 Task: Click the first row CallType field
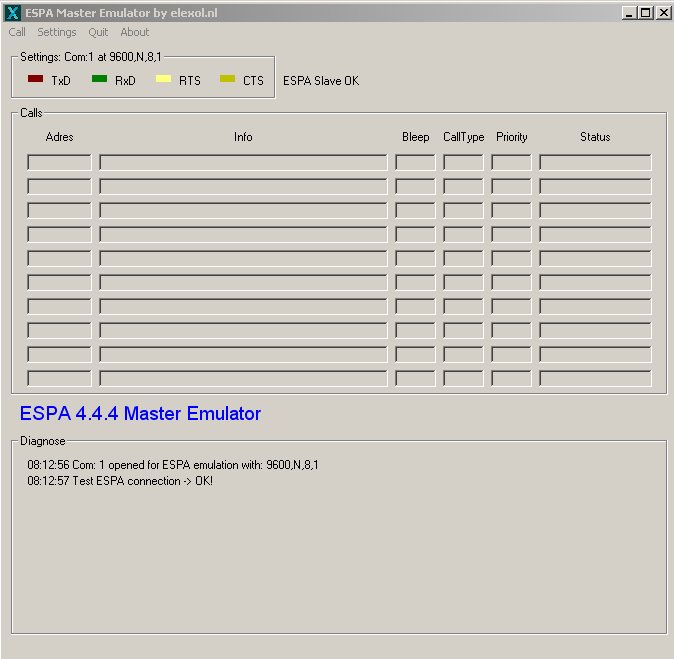(463, 162)
